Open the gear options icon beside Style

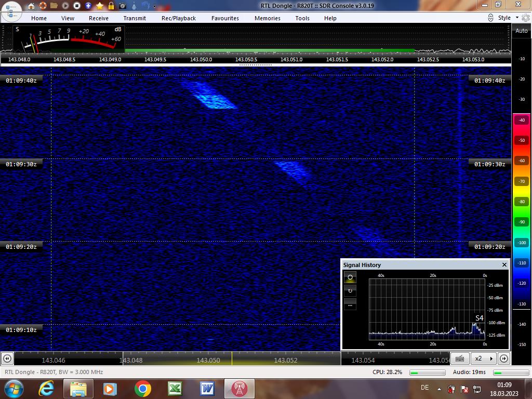click(526, 18)
